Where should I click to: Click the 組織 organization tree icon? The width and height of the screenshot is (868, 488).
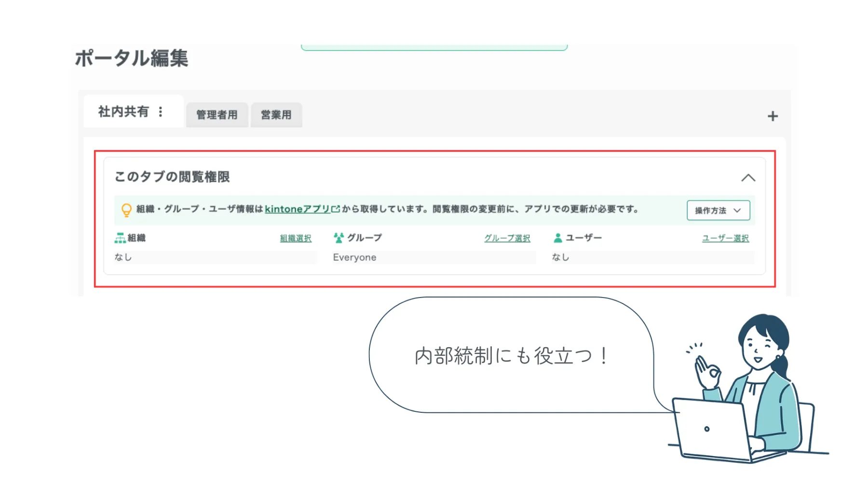pyautogui.click(x=120, y=238)
